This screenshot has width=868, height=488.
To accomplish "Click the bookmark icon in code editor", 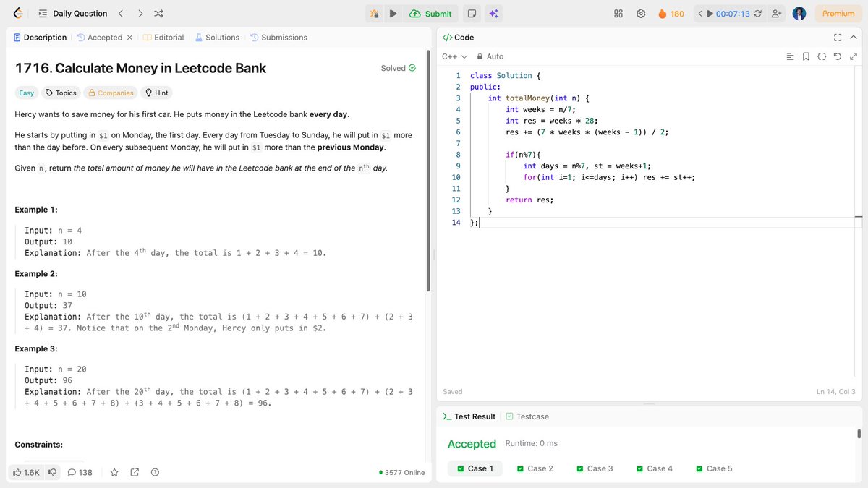I will point(806,56).
